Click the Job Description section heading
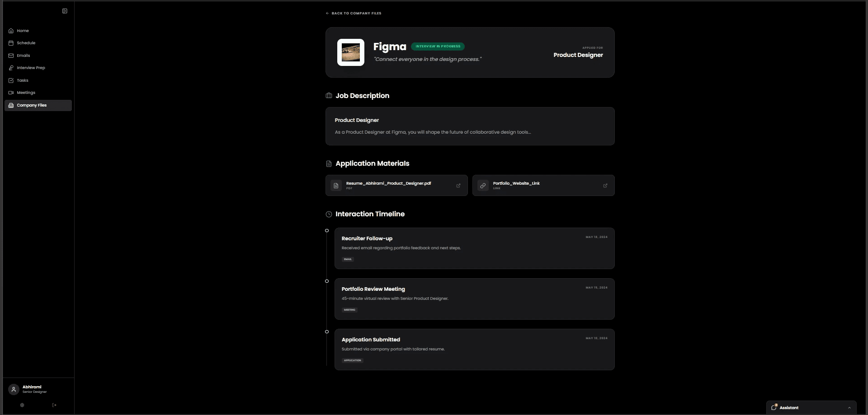Screen dimensions: 868x415 pyautogui.click(x=362, y=96)
